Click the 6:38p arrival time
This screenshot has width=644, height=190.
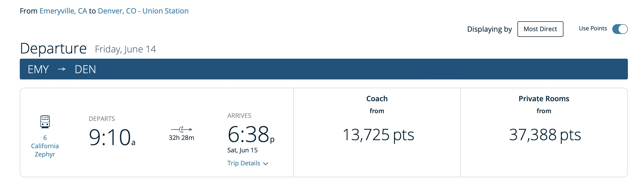click(251, 134)
